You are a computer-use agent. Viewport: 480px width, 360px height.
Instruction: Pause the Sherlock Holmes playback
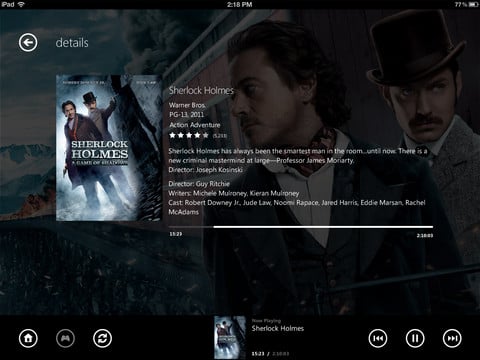click(x=415, y=338)
